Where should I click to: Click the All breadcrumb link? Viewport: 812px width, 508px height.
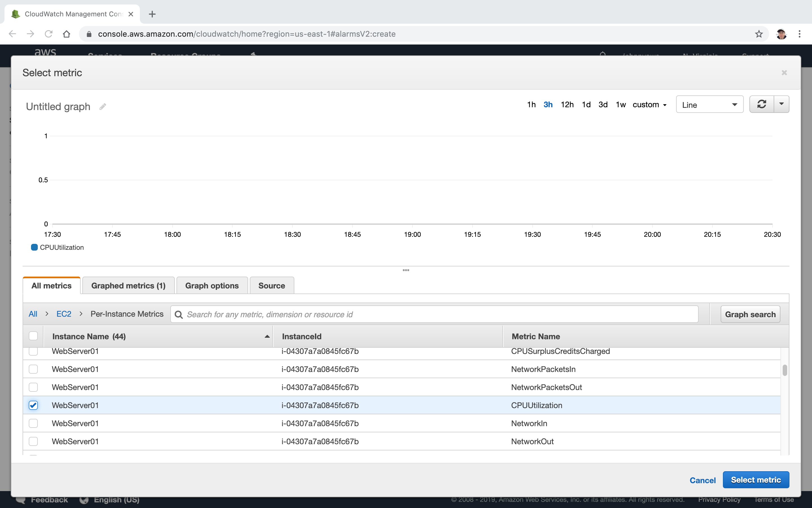(33, 314)
